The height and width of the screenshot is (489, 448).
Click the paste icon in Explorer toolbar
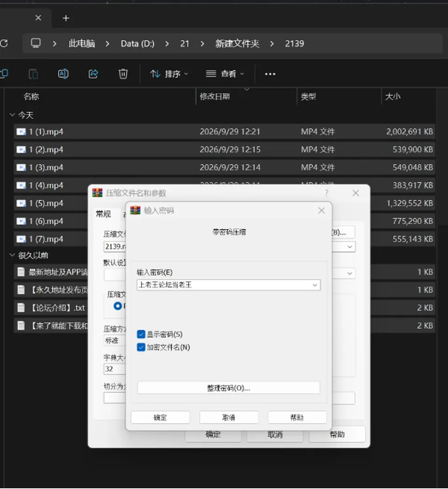(33, 74)
